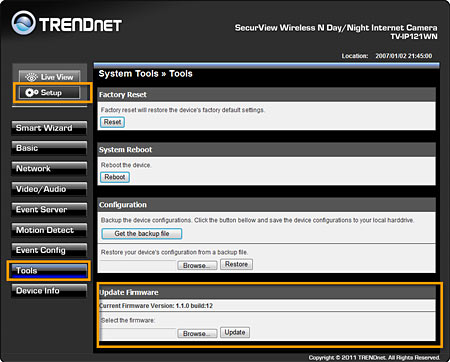Click the Factory Reset section header
This screenshot has width=450, height=362.
(x=266, y=95)
